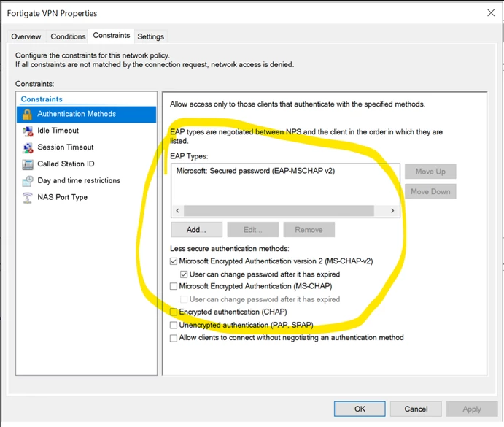This screenshot has height=427, width=504.
Task: Click the Add... EAP type button
Action: pos(196,230)
